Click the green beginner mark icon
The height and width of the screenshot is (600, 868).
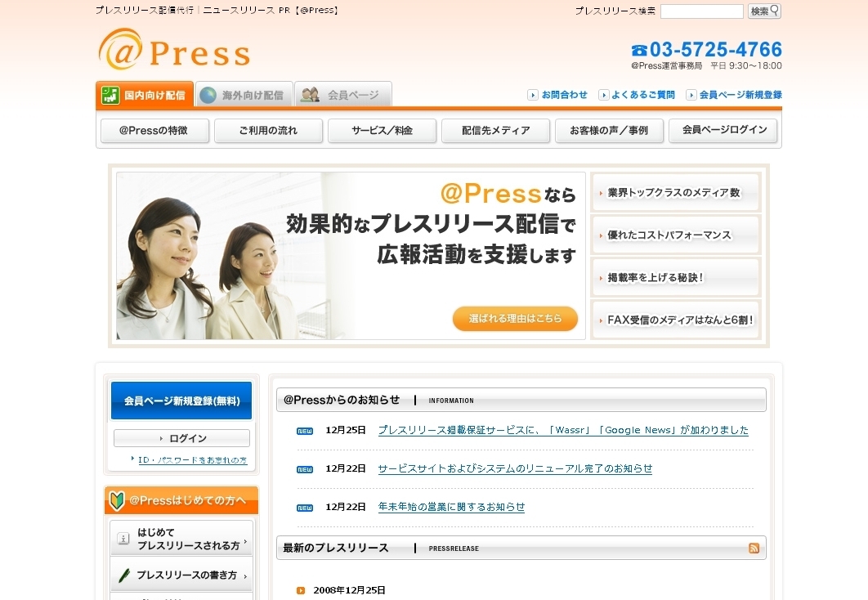(x=117, y=500)
